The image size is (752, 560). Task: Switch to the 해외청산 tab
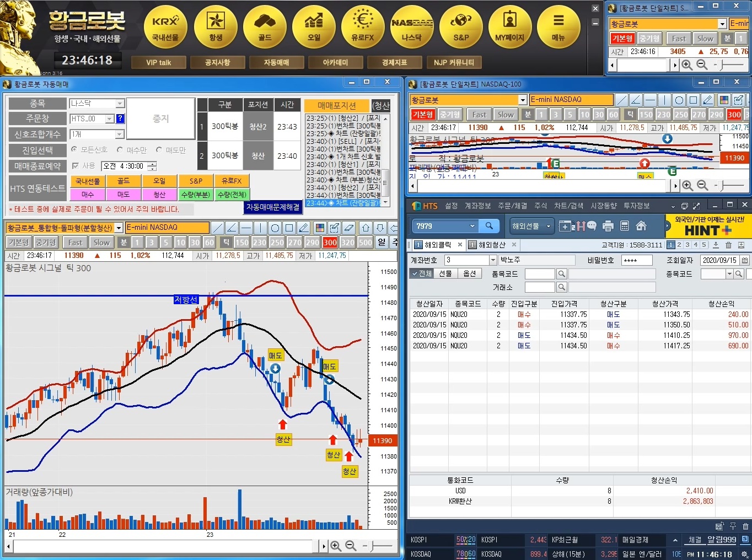(492, 245)
